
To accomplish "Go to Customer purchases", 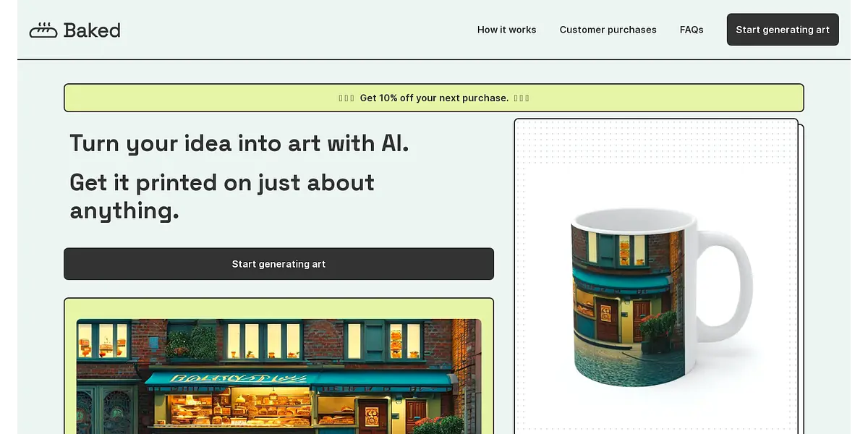I will (x=608, y=30).
